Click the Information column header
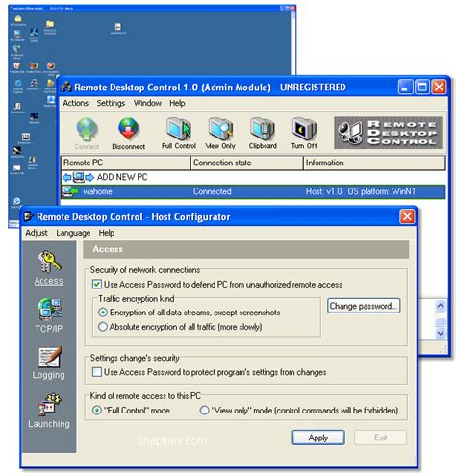The width and height of the screenshot is (456, 476). [374, 163]
